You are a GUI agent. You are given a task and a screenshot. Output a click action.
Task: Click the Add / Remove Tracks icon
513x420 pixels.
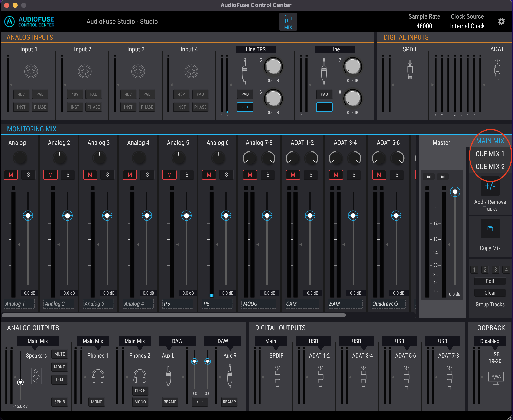pos(490,186)
